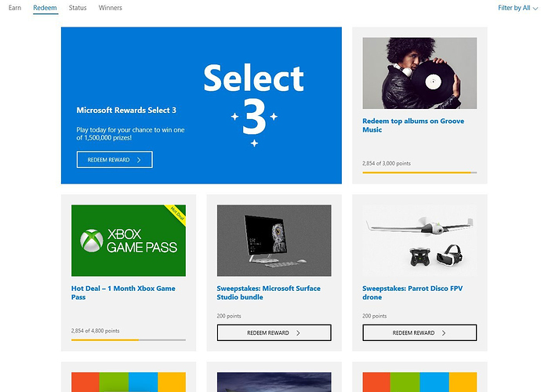Select the Redeem tab
This screenshot has width=541, height=392.
pyautogui.click(x=45, y=8)
